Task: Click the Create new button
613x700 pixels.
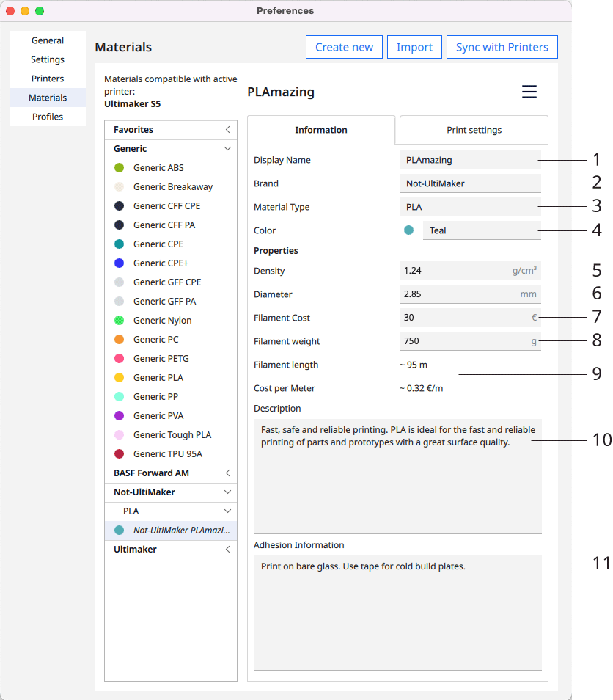Action: (344, 47)
